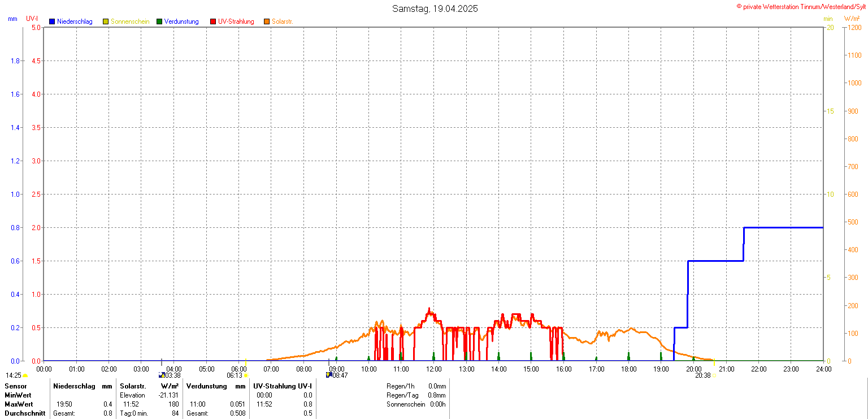This screenshot has height=419, width=868.
Task: Click the orange Solarstr. legend swatch
Action: 267,21
